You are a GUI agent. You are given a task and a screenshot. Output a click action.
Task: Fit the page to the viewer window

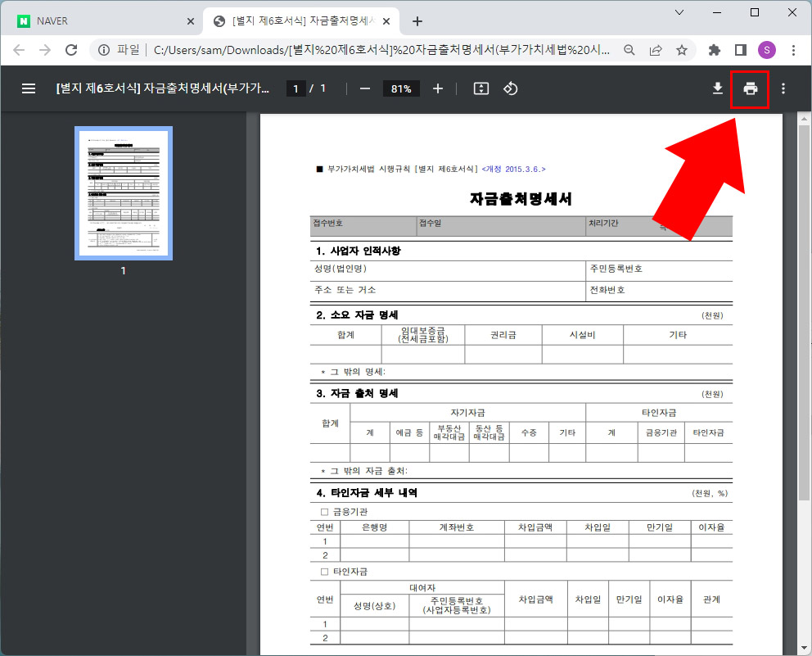[x=480, y=88]
